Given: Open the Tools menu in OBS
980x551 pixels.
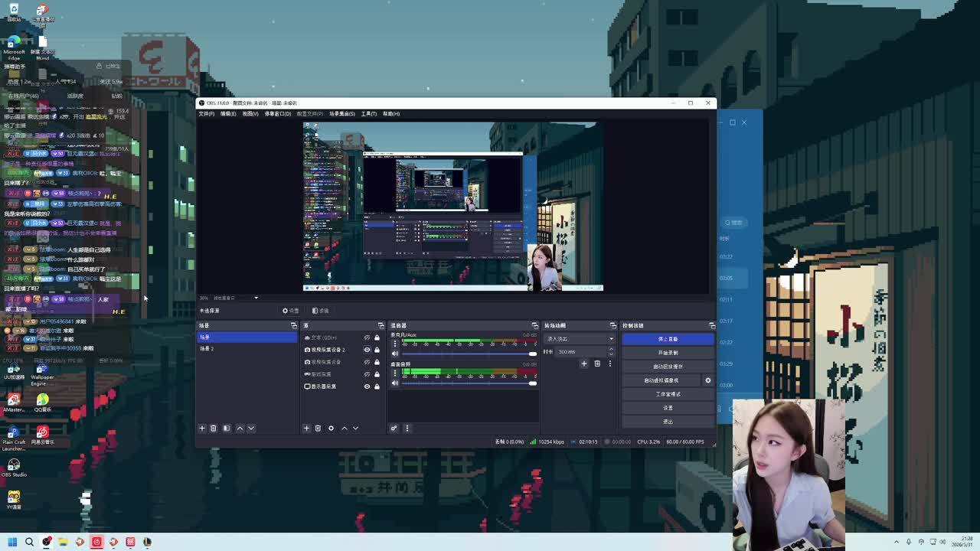Looking at the screenshot, I should 369,114.
